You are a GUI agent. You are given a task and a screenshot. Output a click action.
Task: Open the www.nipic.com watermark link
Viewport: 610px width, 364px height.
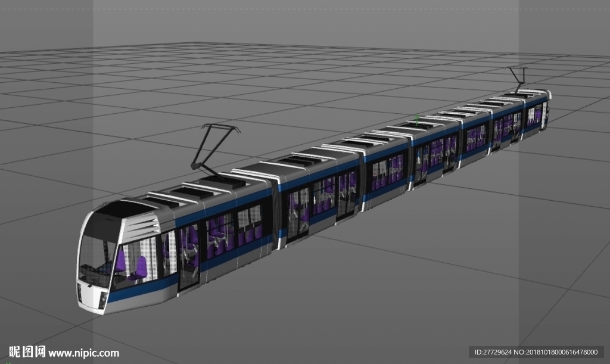pos(83,353)
